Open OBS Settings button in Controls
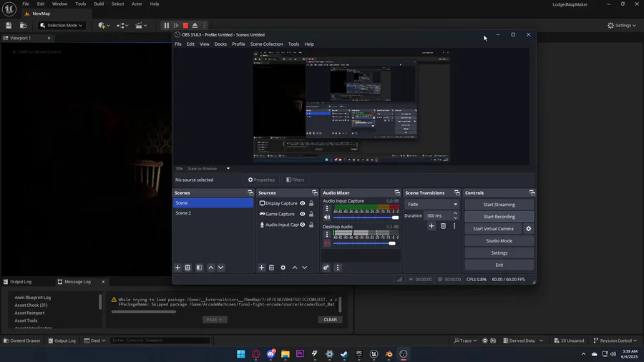This screenshot has width=644, height=362. (499, 253)
